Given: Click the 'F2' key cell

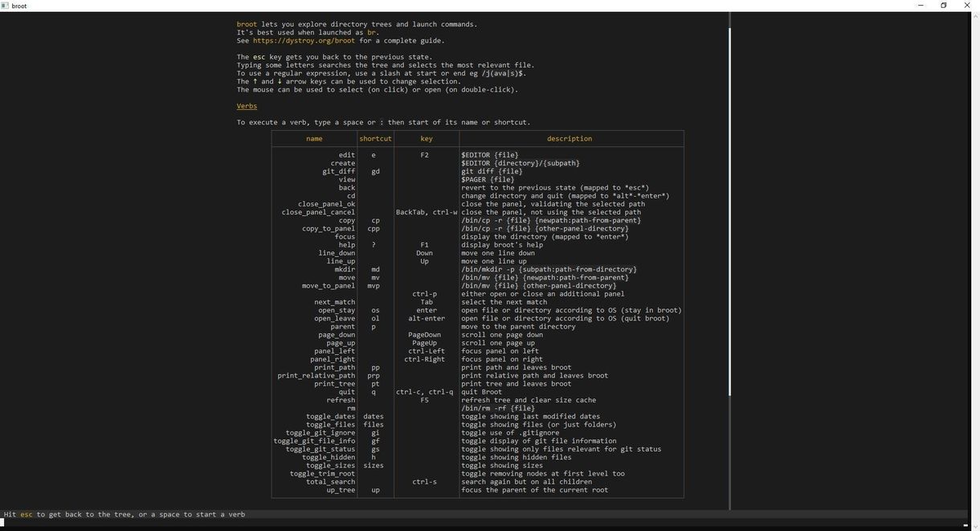Looking at the screenshot, I should [x=425, y=155].
